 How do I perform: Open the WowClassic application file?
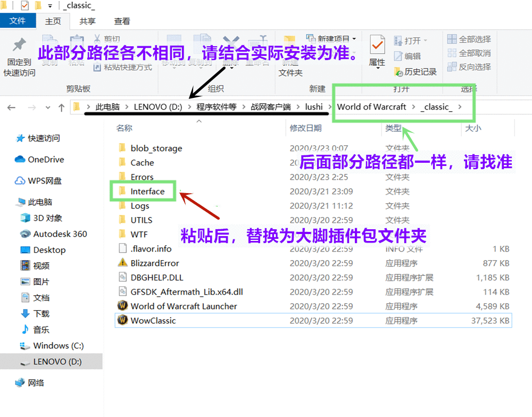153,321
